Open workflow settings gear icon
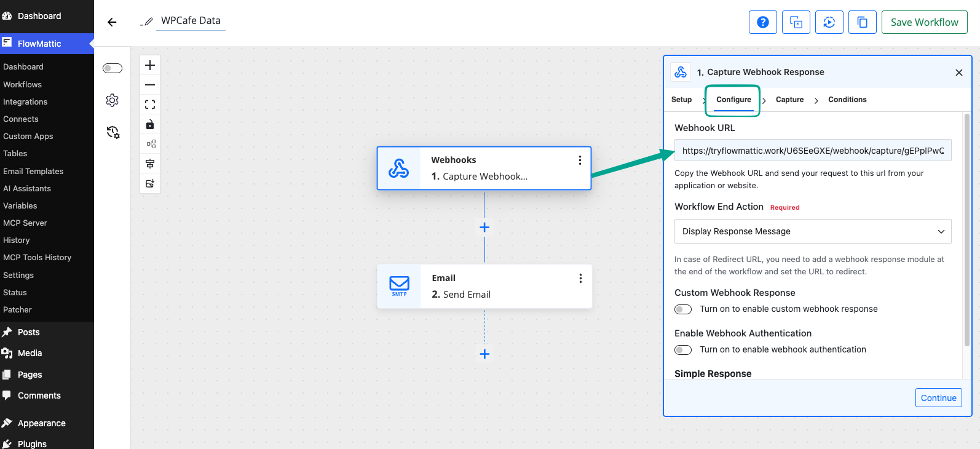 click(x=112, y=100)
